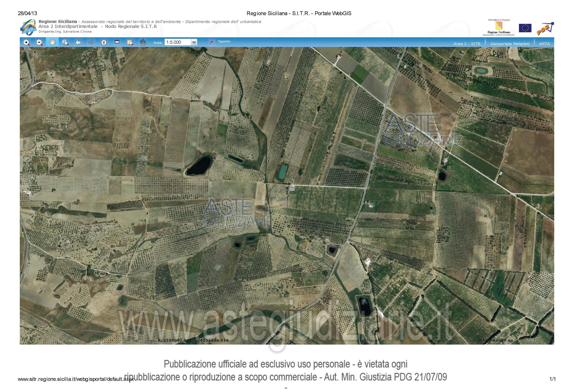The image size is (574, 392).
Task: Select the zoom out magnifier tool
Action: tap(39, 42)
